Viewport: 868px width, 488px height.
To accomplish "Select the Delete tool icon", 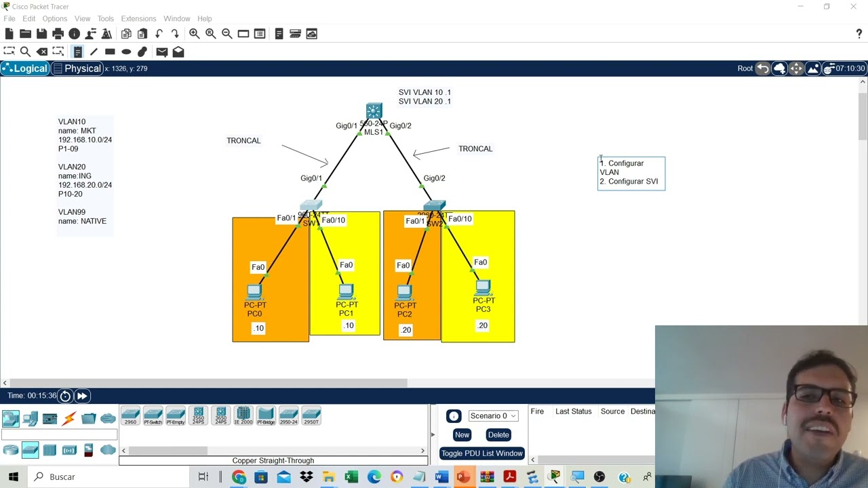I will (42, 52).
